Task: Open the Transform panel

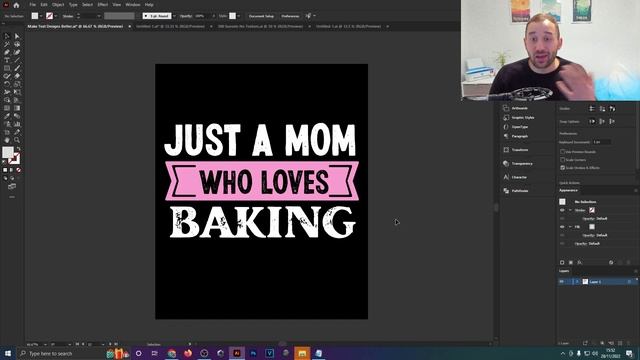Action: pos(516,150)
